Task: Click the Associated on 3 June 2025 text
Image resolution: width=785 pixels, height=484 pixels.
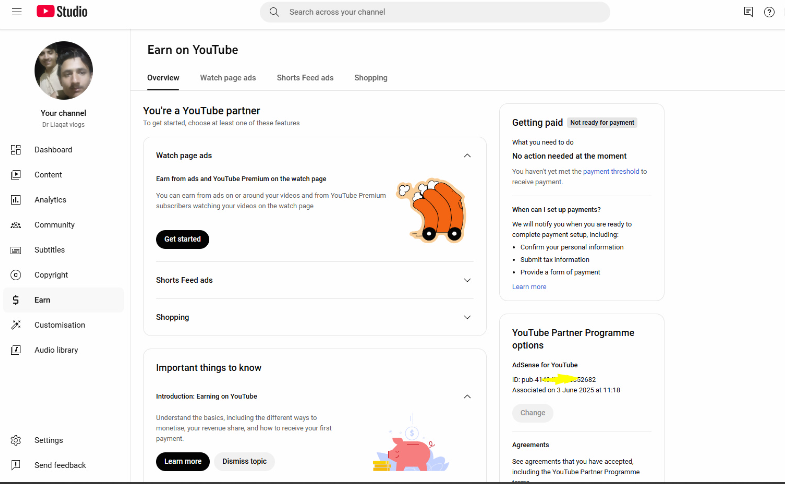Action: (x=566, y=390)
